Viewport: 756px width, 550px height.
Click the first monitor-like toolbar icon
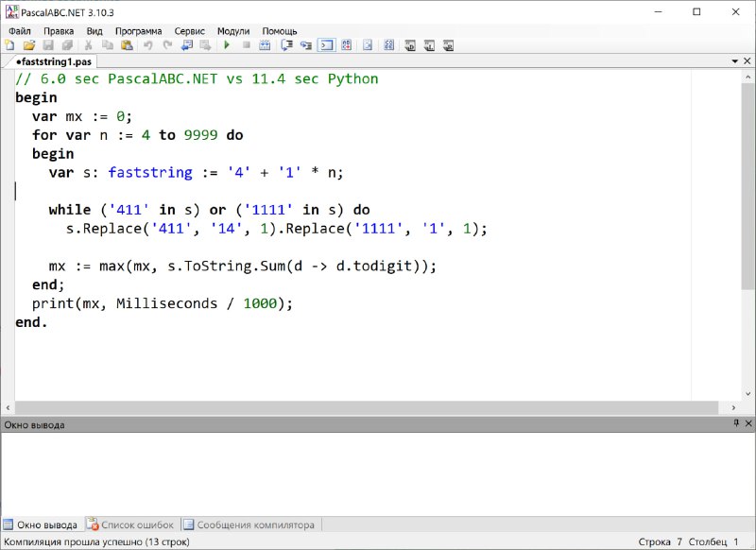tap(410, 45)
